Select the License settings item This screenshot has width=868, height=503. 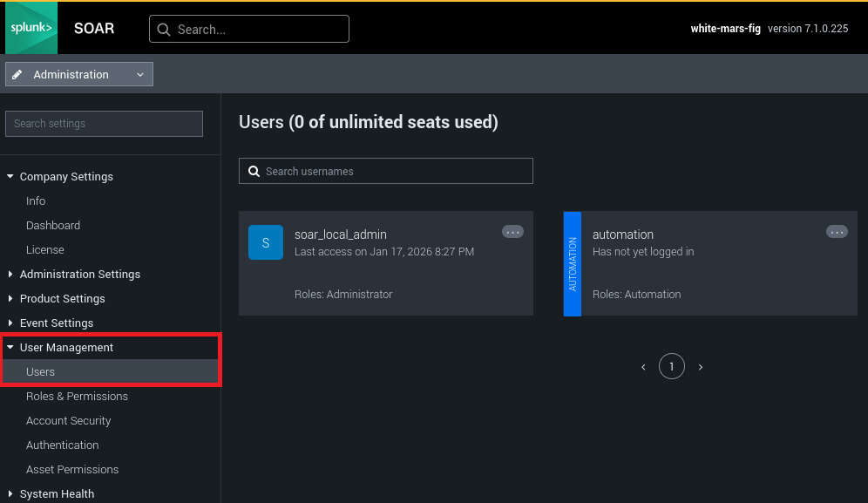coord(45,249)
